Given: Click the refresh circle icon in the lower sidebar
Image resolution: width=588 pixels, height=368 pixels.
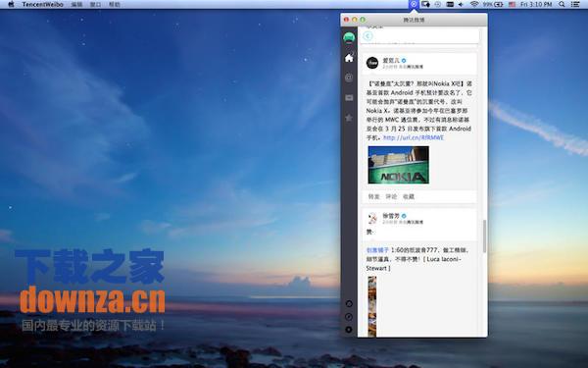Looking at the screenshot, I should point(349,304).
